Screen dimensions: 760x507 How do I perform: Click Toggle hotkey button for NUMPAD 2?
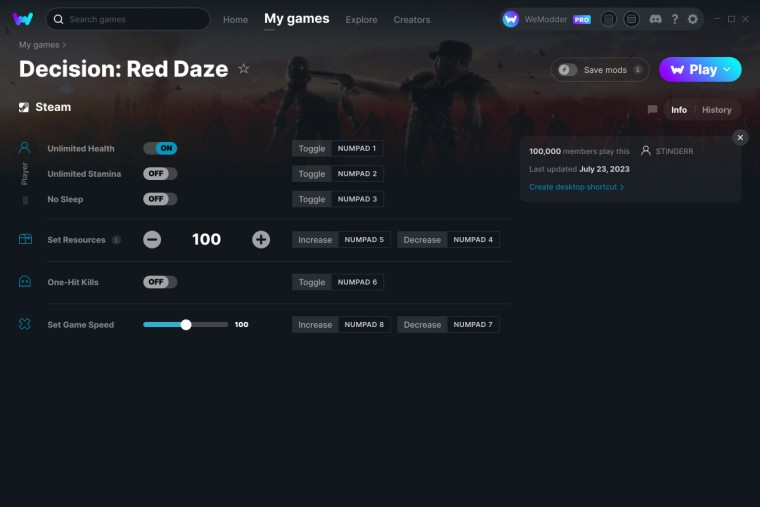pyautogui.click(x=338, y=174)
